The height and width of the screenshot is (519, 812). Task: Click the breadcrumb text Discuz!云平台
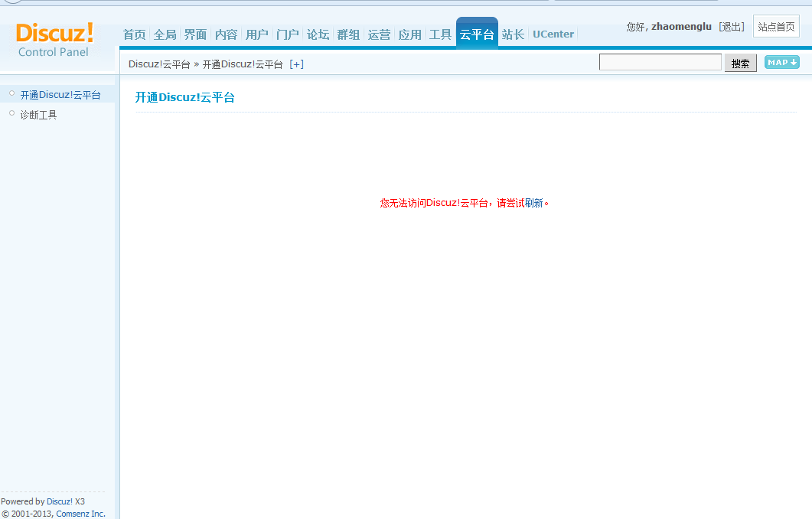pyautogui.click(x=159, y=64)
